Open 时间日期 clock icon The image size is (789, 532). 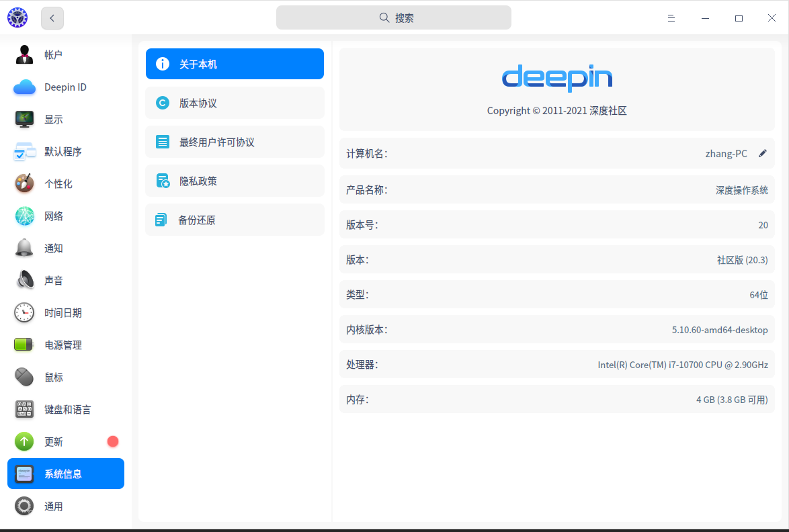[x=24, y=312]
